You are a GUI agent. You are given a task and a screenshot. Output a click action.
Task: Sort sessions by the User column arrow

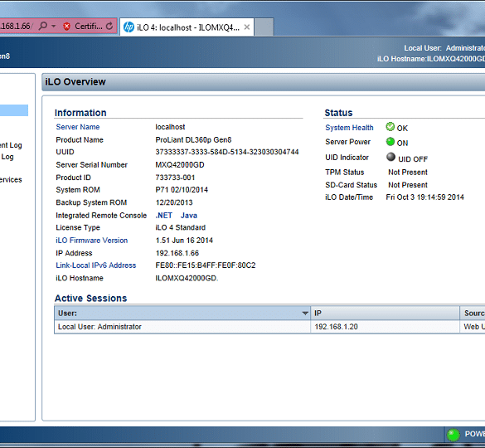[305, 314]
